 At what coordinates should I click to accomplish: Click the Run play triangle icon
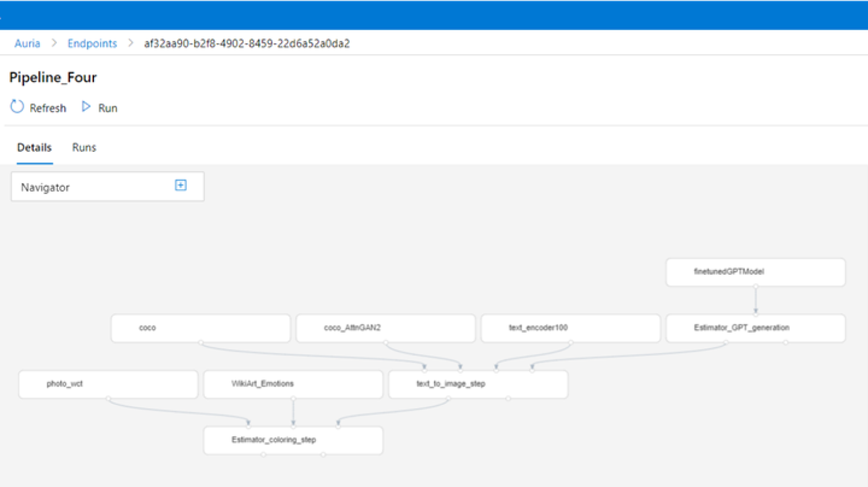[x=86, y=106]
